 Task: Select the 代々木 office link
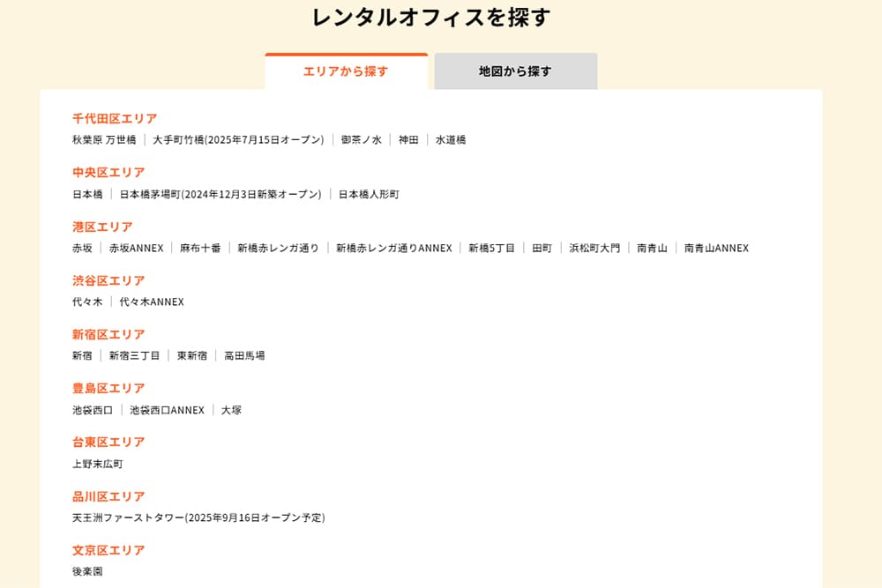coord(87,301)
